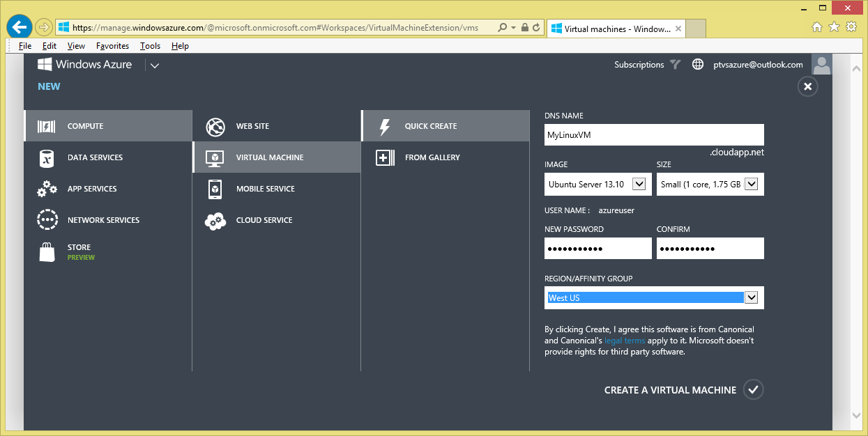Expand the Ubuntu Server image dropdown
Image resolution: width=868 pixels, height=436 pixels.
click(638, 184)
